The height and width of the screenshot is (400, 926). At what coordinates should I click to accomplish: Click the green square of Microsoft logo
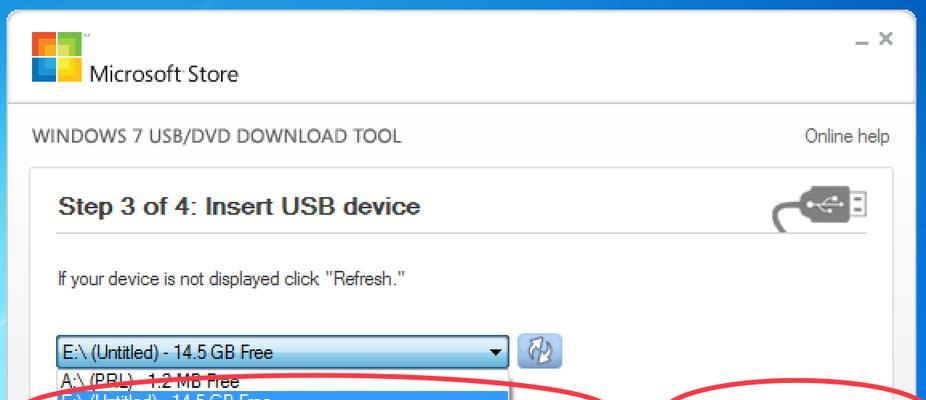[70, 44]
